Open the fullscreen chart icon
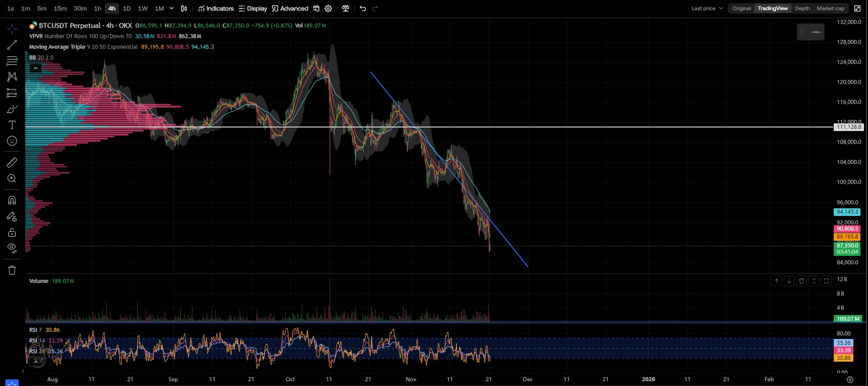868x386 pixels. (857, 9)
